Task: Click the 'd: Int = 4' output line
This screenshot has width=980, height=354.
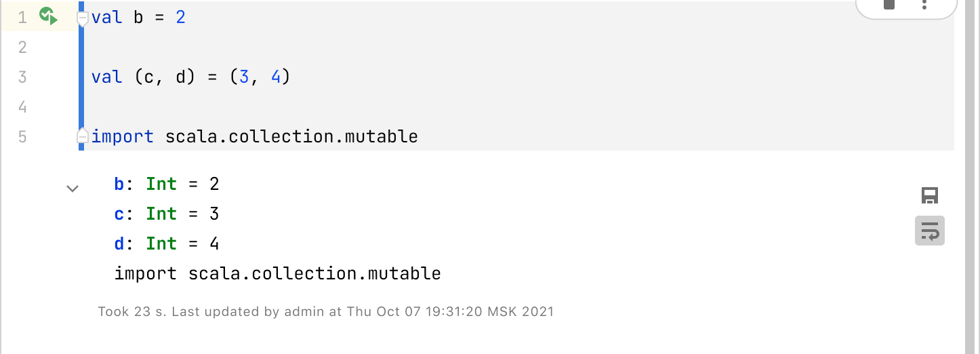Action: 167,244
